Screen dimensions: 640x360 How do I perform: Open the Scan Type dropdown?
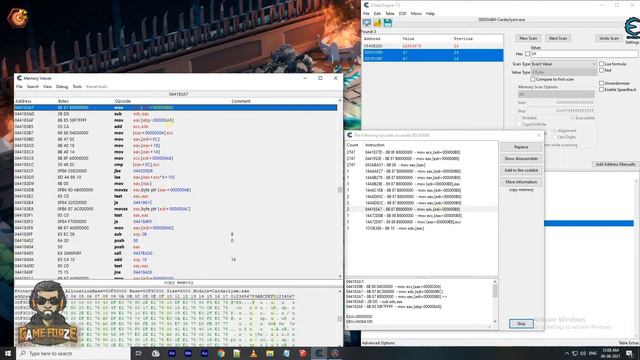564,64
